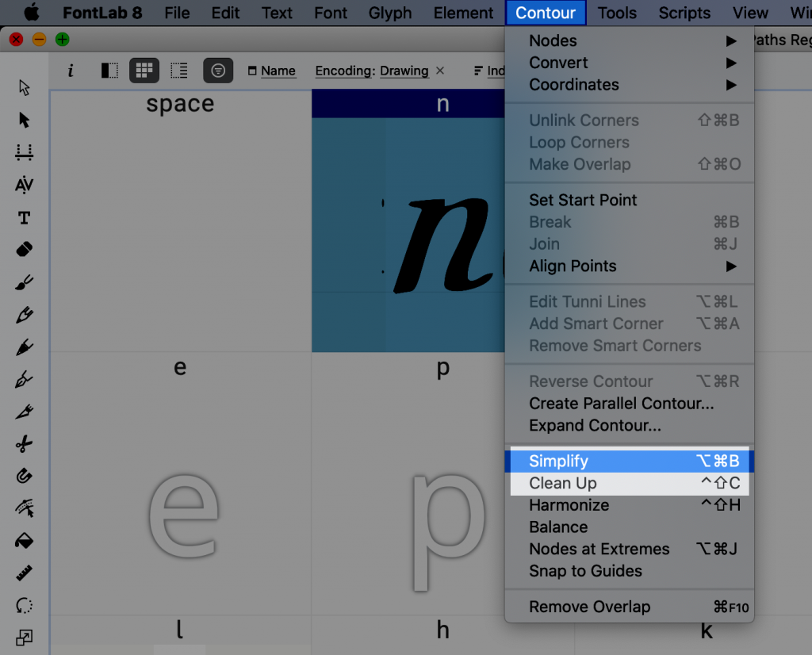Image resolution: width=812 pixels, height=655 pixels.
Task: Open the Text menu
Action: (277, 13)
